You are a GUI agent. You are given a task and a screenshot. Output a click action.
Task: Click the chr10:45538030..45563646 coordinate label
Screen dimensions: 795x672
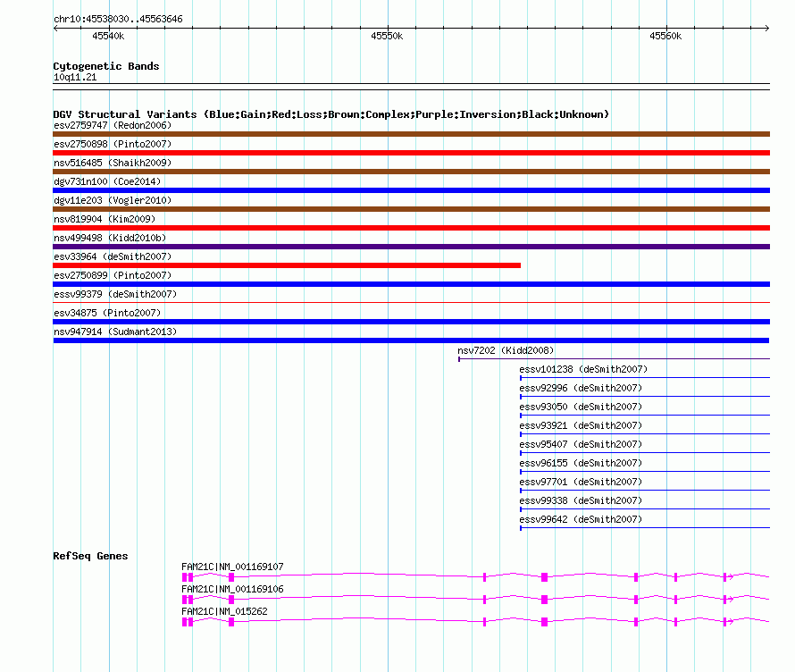click(x=118, y=19)
